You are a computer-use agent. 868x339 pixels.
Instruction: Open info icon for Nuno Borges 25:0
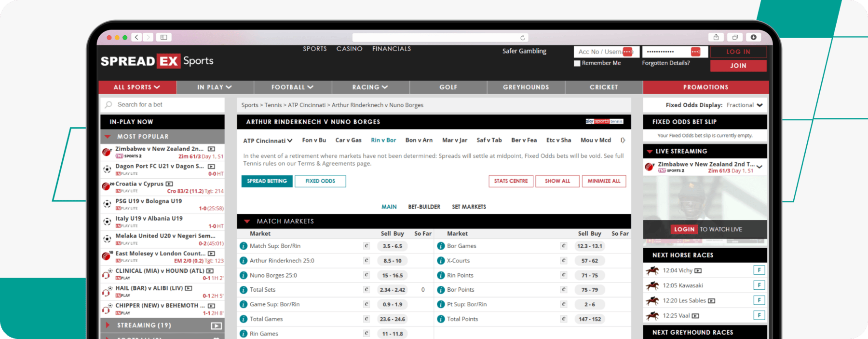[244, 275]
